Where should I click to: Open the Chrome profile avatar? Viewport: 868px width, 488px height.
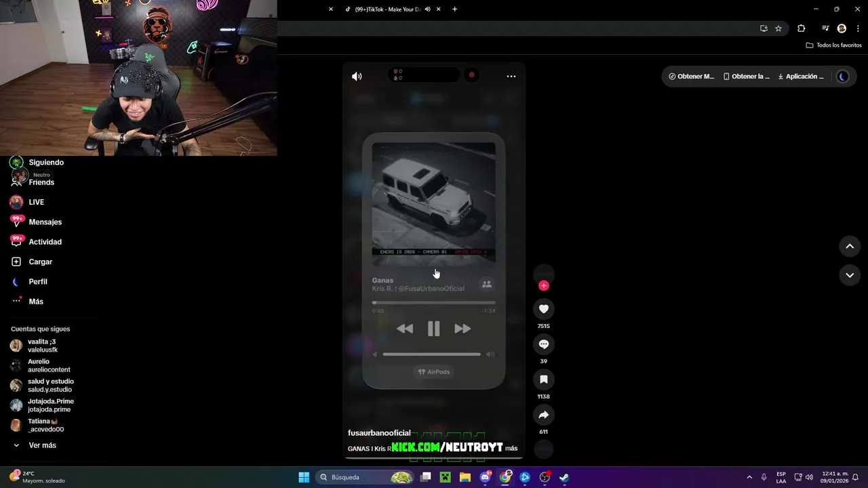tap(842, 28)
